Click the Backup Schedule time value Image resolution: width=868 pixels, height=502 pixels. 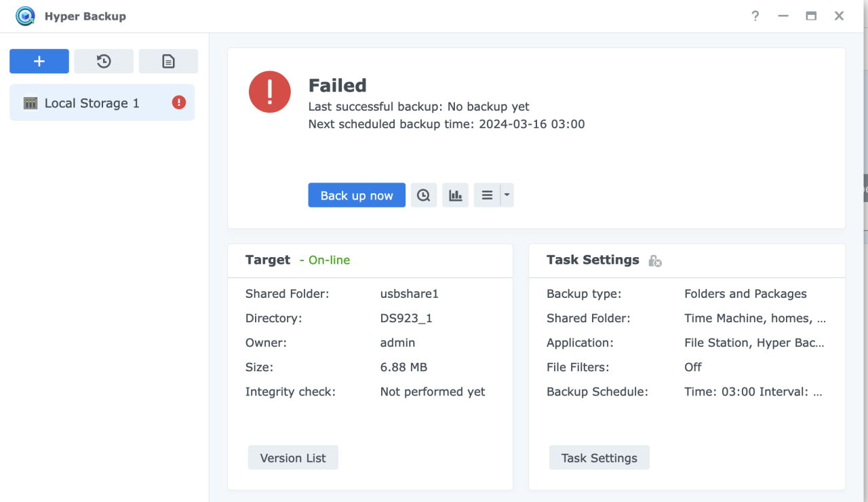point(753,391)
